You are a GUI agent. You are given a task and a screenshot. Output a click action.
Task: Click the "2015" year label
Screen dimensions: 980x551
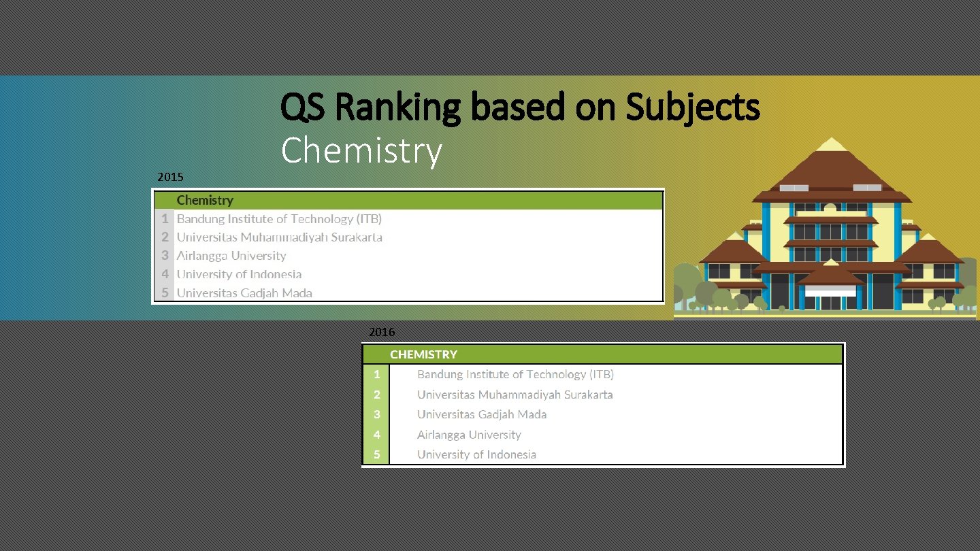(x=170, y=177)
